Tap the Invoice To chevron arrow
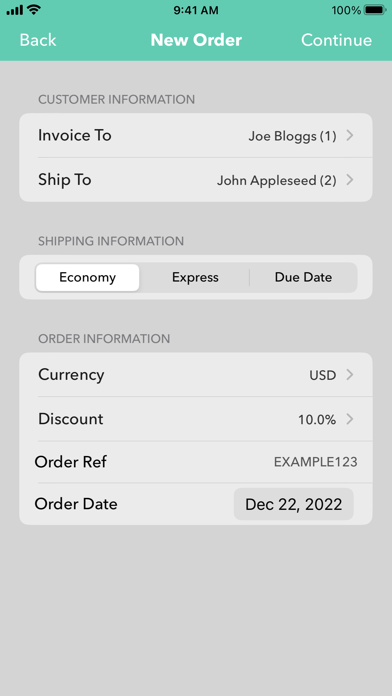The height and width of the screenshot is (696, 392). (350, 135)
